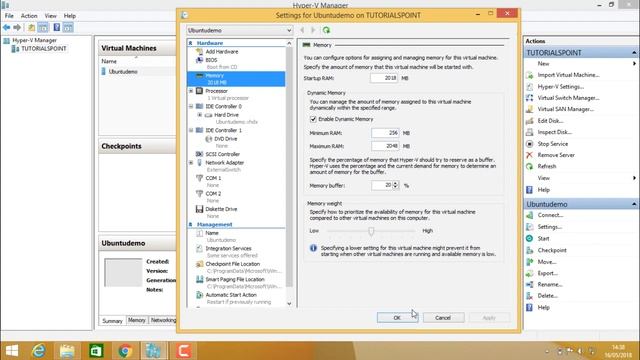
Task: Expand the Hard Drive sub-node
Action: click(x=200, y=115)
